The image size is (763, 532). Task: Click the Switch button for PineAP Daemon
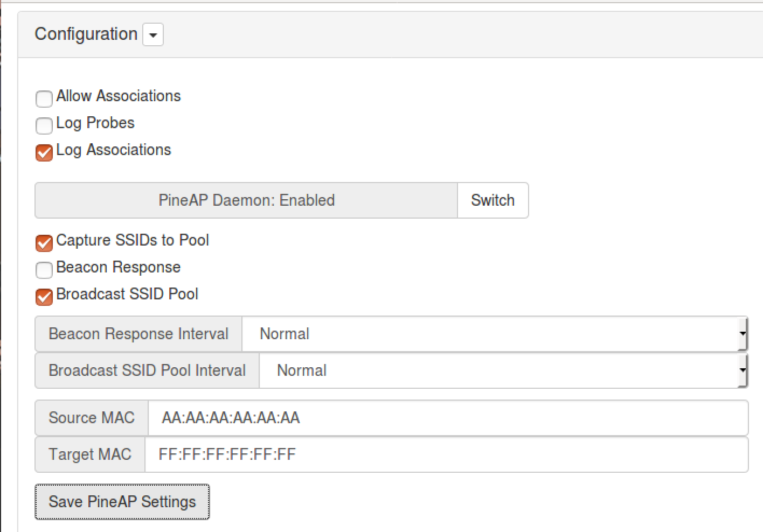click(x=493, y=200)
